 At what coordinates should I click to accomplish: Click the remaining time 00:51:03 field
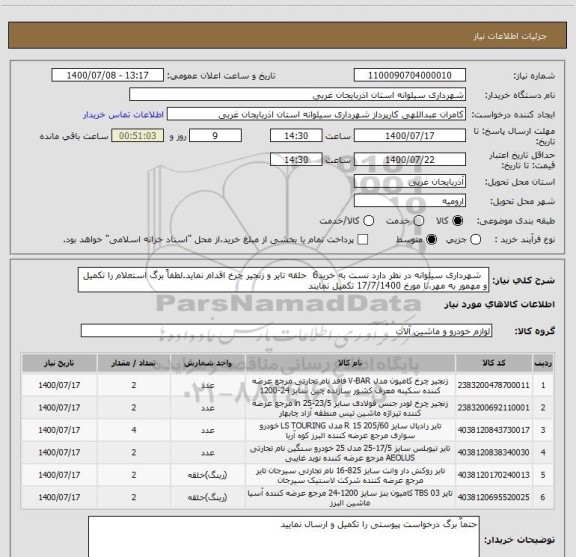138,136
